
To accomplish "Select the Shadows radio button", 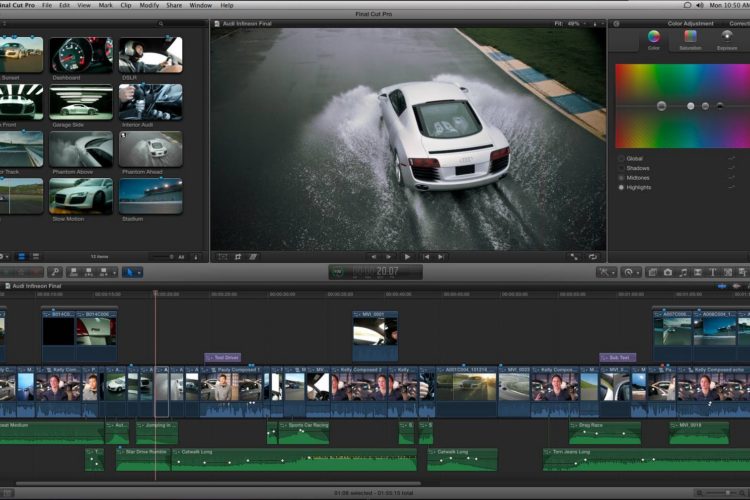I will pos(621,168).
